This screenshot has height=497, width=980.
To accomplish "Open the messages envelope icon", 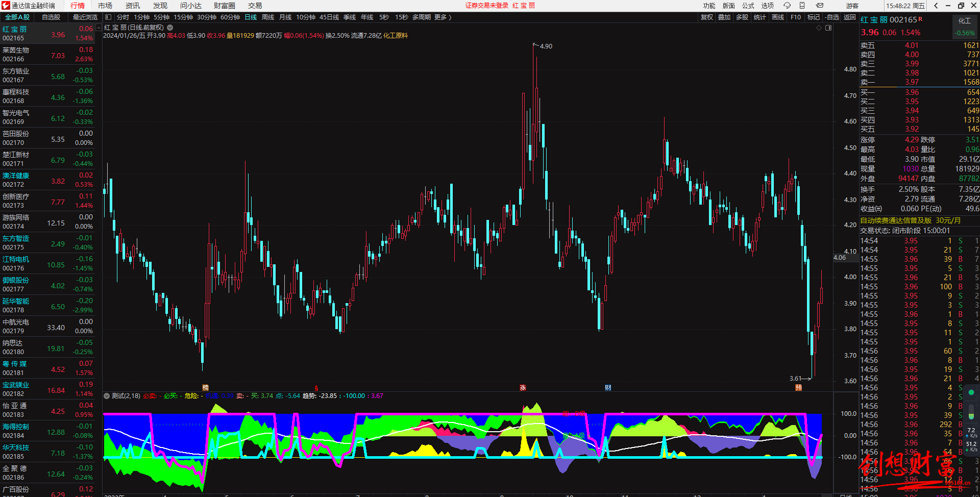I will (x=819, y=6).
